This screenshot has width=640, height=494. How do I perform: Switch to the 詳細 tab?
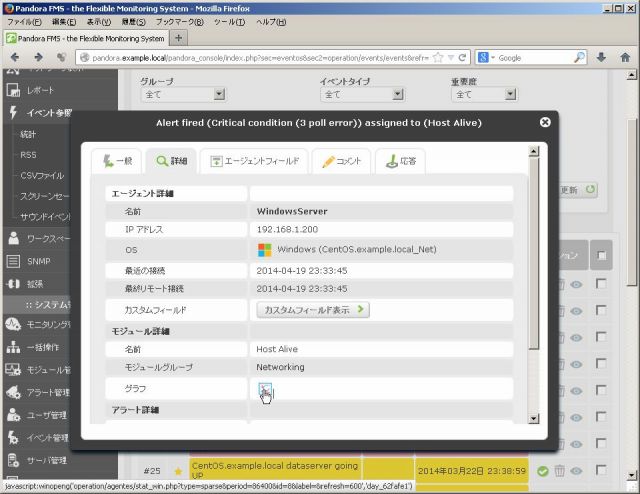click(x=171, y=161)
